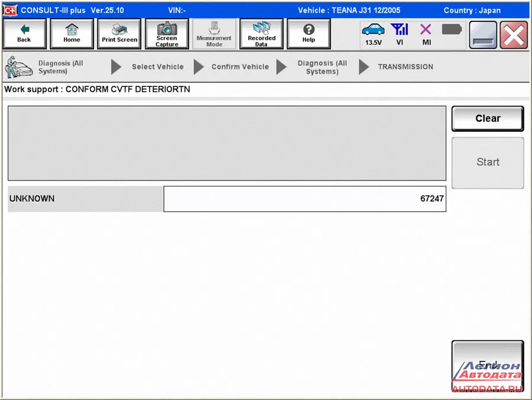This screenshot has height=400, width=532.
Task: Click the UNKNOWN value field showing 67247
Action: 304,199
